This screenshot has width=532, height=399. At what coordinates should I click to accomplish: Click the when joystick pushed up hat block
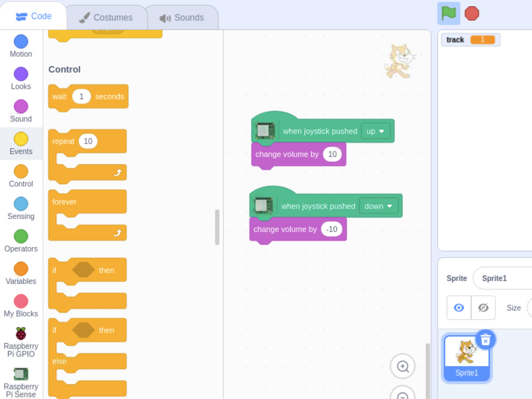click(319, 131)
